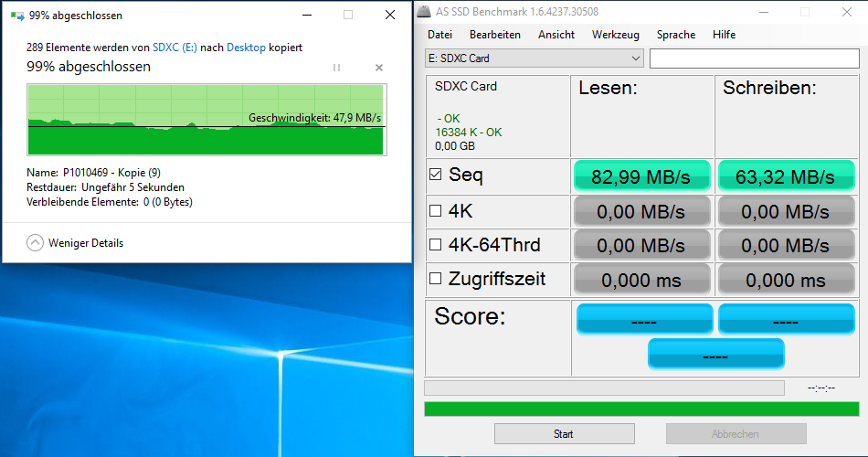Open the SDXC (E:) source link
The height and width of the screenshot is (457, 868).
[x=175, y=48]
